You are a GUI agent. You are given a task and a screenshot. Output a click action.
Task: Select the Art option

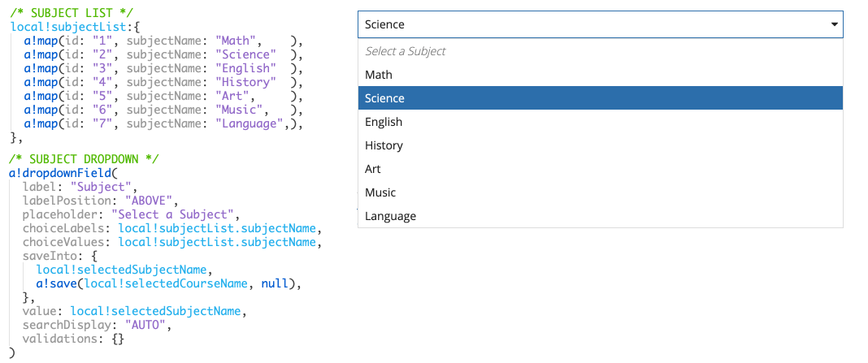pyautogui.click(x=373, y=169)
